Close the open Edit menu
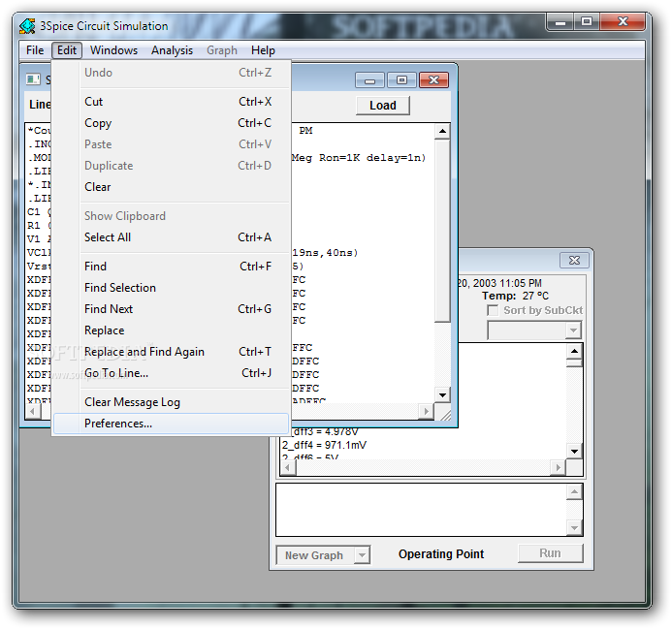Viewport: 672px width, 629px height. point(67,50)
